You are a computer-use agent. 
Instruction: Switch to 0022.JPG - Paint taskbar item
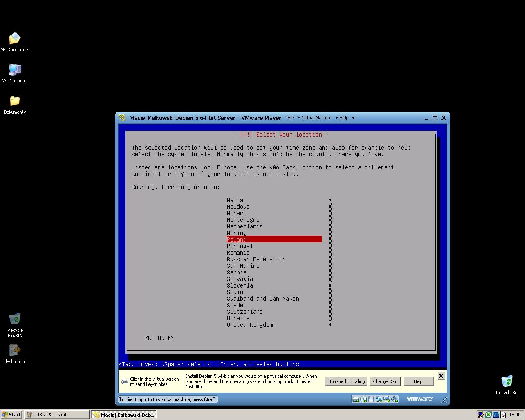click(x=57, y=415)
